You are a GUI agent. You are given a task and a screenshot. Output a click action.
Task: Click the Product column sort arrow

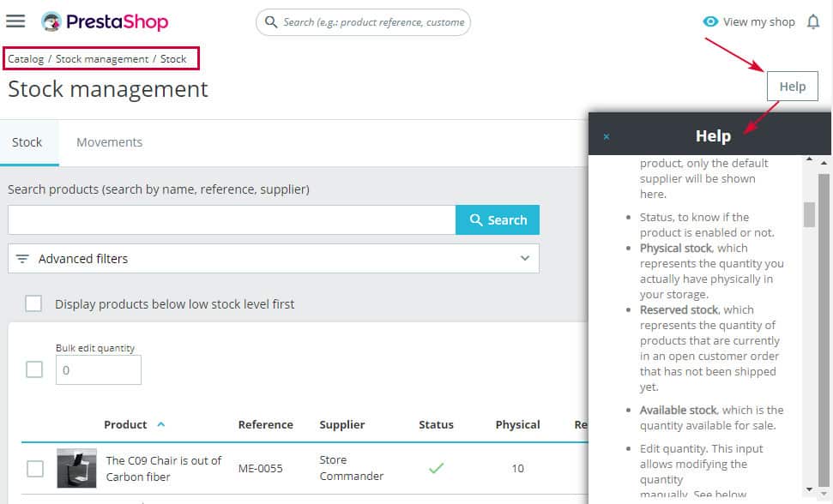point(161,424)
